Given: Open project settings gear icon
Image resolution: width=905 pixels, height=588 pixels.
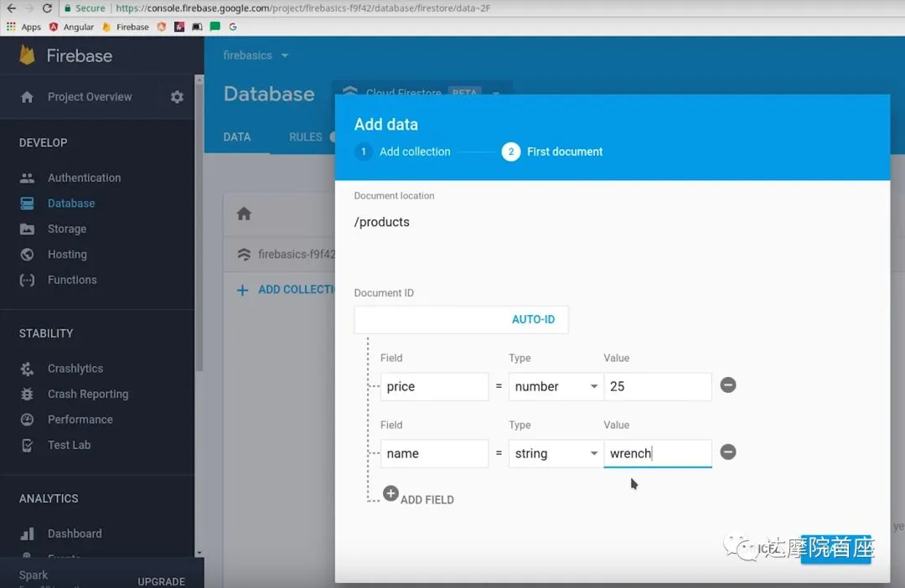Looking at the screenshot, I should [x=177, y=97].
